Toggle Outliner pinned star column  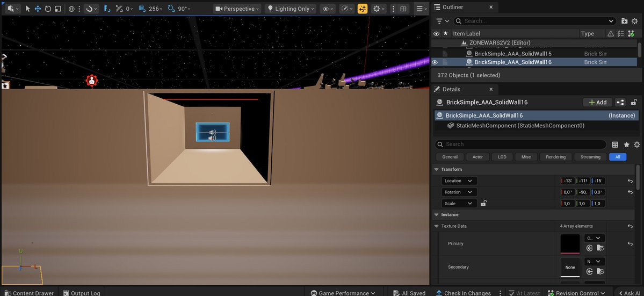tap(446, 34)
